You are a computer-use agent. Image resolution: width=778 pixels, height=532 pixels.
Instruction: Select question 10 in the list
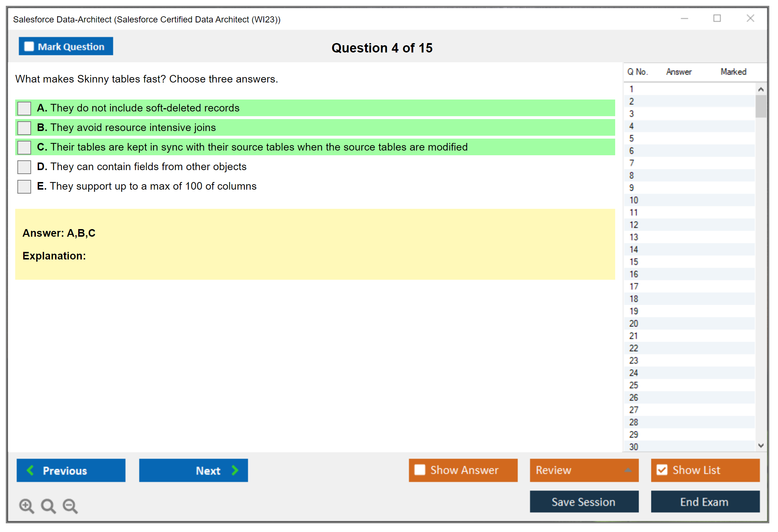(634, 200)
